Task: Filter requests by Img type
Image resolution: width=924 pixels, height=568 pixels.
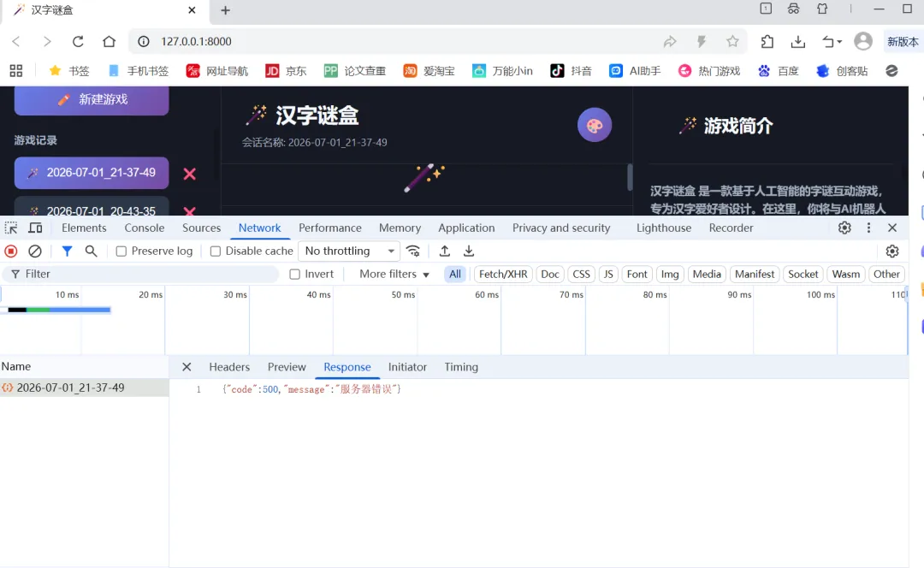Action: 669,274
